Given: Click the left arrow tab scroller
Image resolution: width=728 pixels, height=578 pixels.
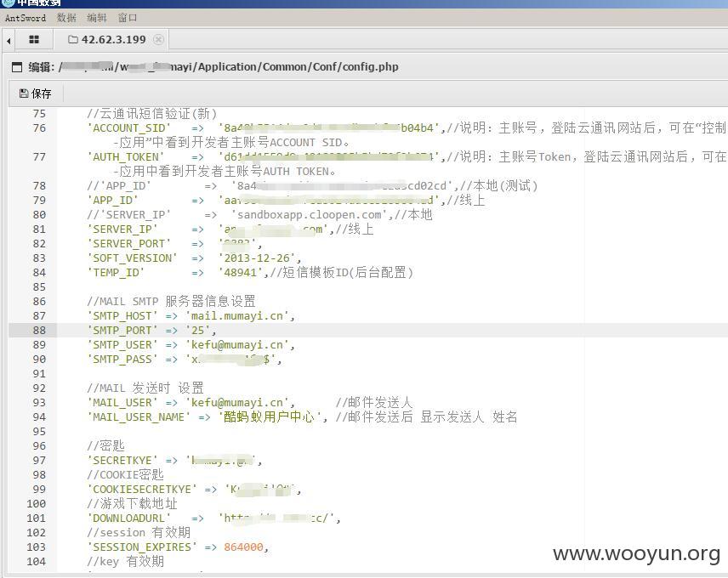Looking at the screenshot, I should pyautogui.click(x=9, y=40).
